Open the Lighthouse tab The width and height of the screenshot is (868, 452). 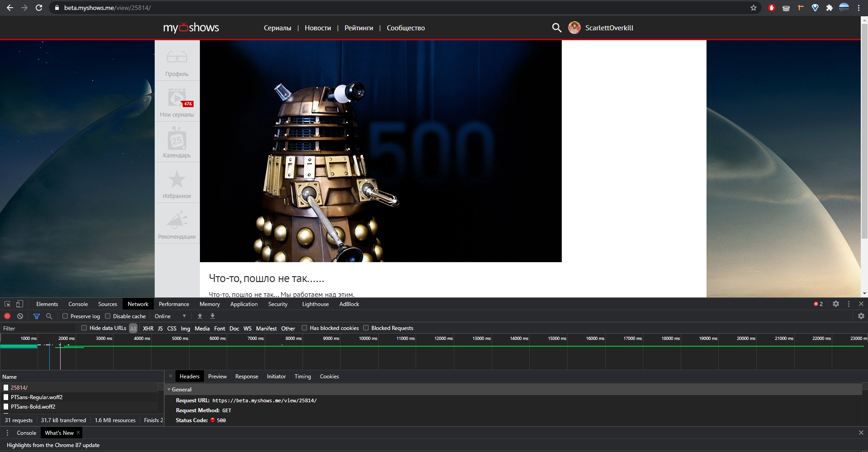pos(315,304)
